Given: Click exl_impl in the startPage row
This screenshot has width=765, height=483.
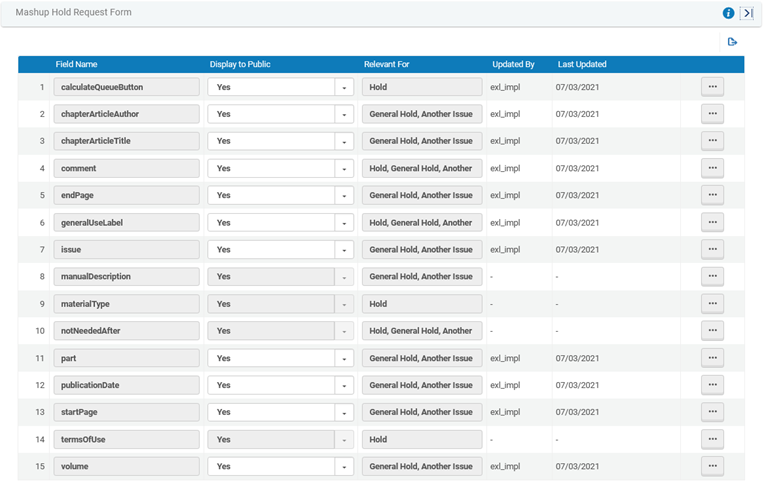Looking at the screenshot, I should pyautogui.click(x=505, y=412).
